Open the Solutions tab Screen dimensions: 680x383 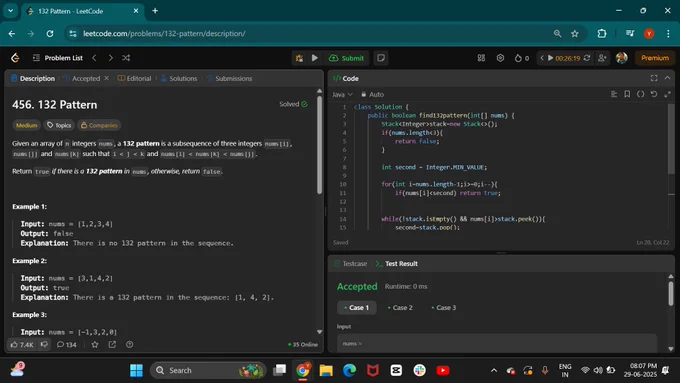(179, 79)
